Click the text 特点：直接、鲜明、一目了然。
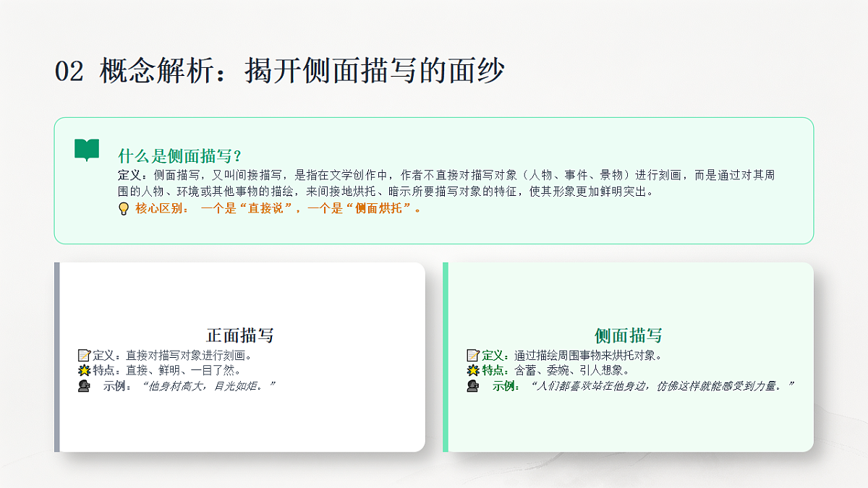Image resolution: width=868 pixels, height=488 pixels. click(166, 370)
